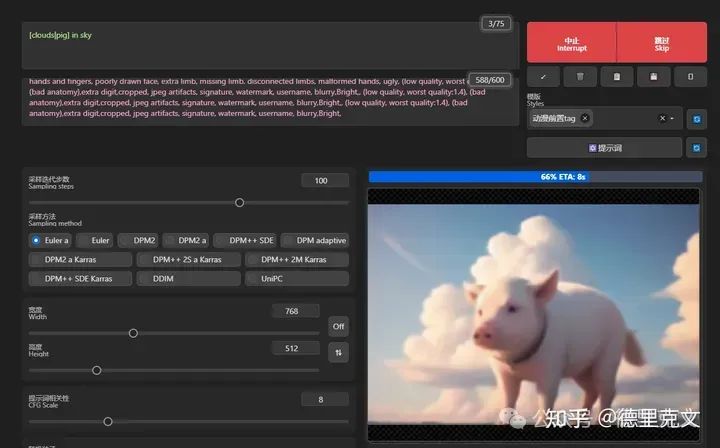Image resolution: width=720 pixels, height=448 pixels.
Task: Choose the DPM2 a sampler
Action: pyautogui.click(x=186, y=240)
